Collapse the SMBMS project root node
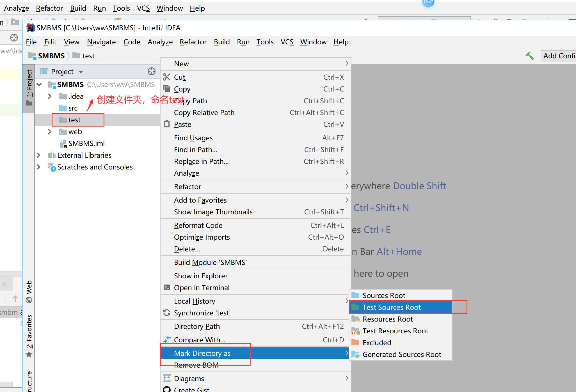This screenshot has width=576, height=392. coord(39,84)
